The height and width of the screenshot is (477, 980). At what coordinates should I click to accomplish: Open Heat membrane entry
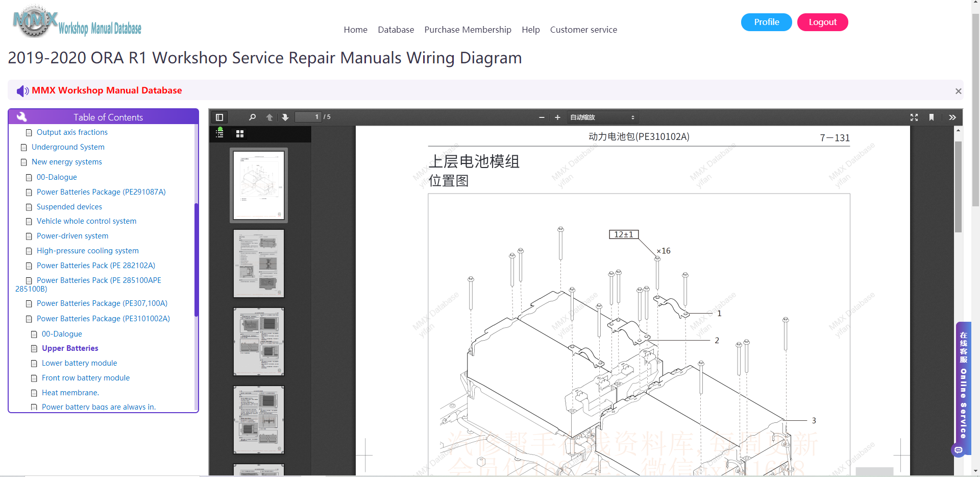70,393
